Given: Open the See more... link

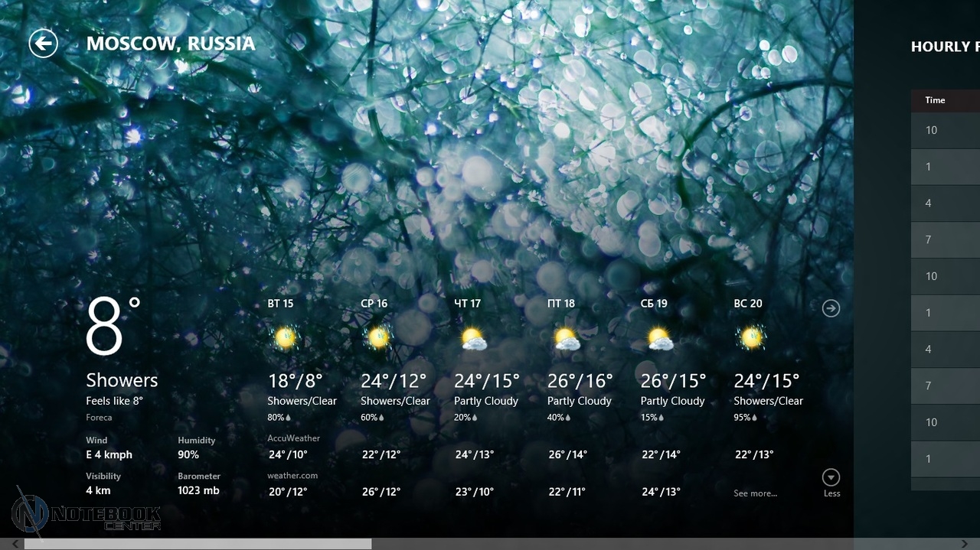Looking at the screenshot, I should (755, 493).
